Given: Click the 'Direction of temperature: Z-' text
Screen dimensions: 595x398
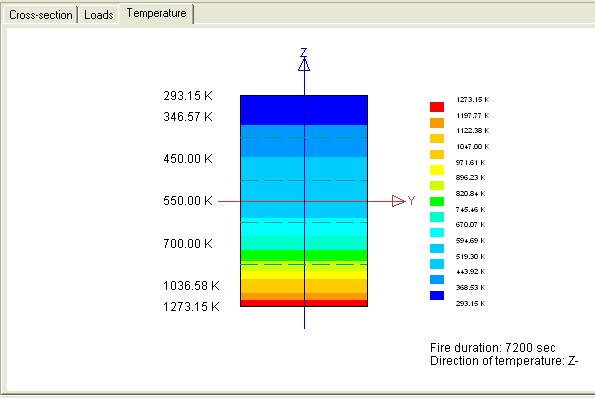Looking at the screenshot, I should (504, 360).
